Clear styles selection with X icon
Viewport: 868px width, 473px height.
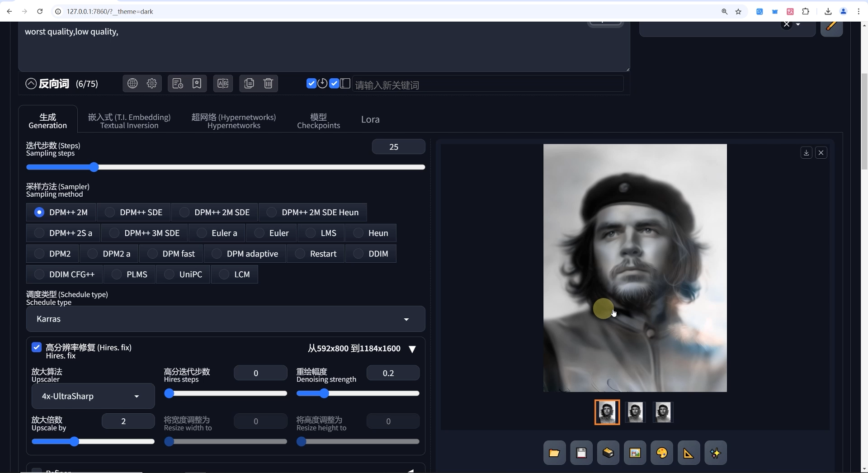pyautogui.click(x=787, y=24)
